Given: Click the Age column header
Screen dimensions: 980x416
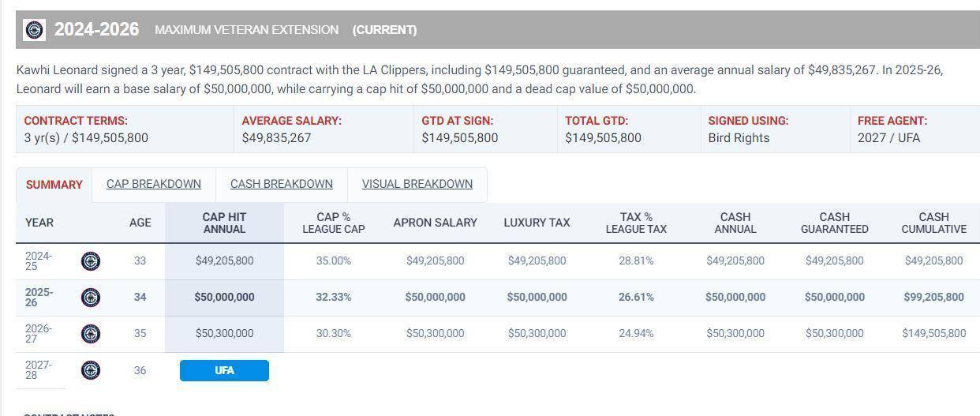Looking at the screenshot, I should [140, 223].
